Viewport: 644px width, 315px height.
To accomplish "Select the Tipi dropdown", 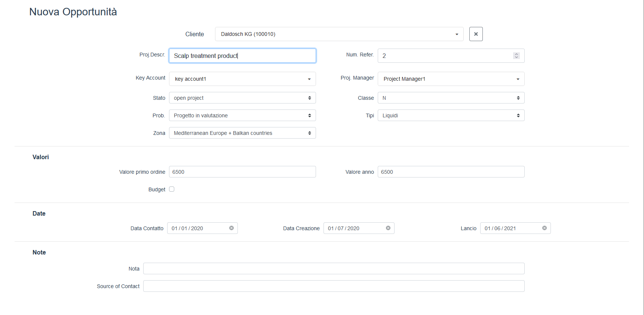I will (451, 115).
